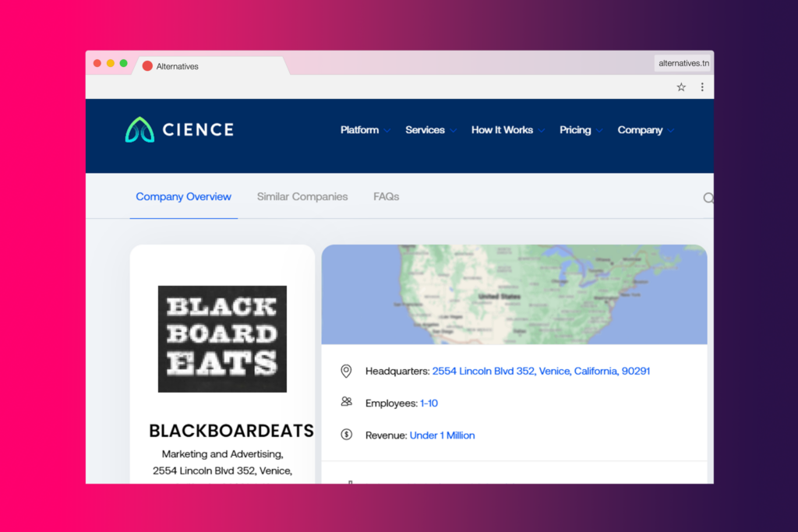Click the alternatives.tn address label

pos(683,63)
